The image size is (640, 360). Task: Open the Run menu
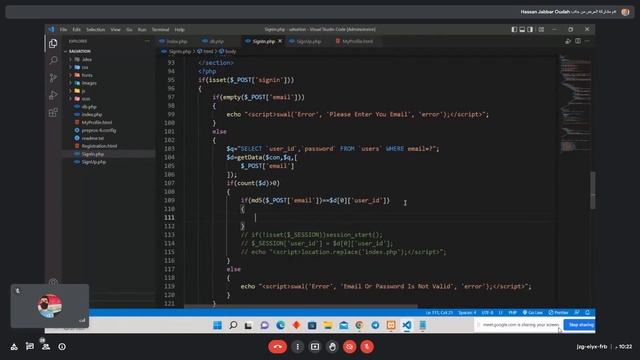142,30
